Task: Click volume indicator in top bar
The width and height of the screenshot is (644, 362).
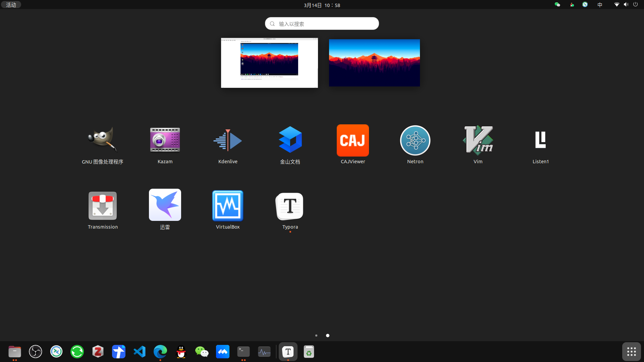Action: coord(626,5)
